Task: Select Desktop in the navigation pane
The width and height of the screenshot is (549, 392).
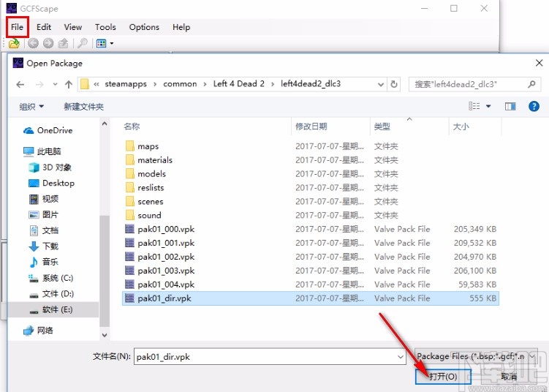Action: click(x=51, y=184)
